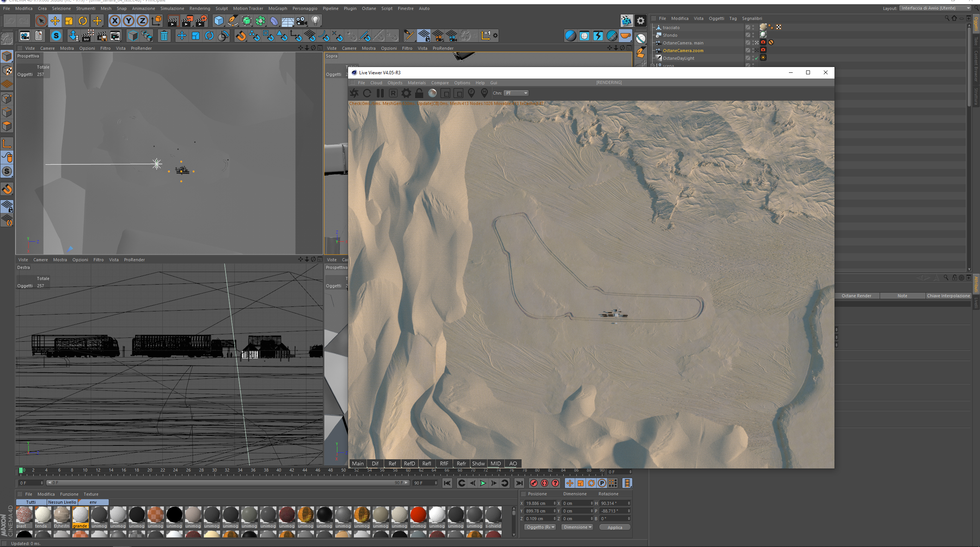Click stepper arrows of Position X field
Viewport: 980px width, 547px height.
tap(555, 503)
